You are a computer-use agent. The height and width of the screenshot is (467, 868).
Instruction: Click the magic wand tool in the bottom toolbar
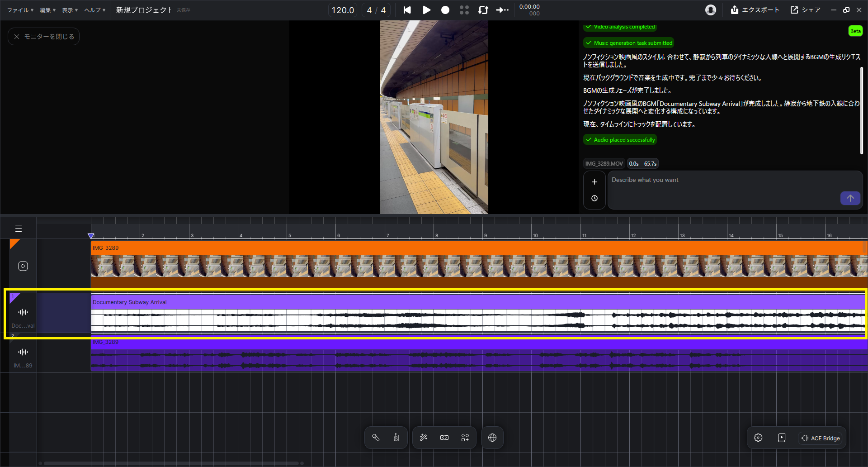tap(424, 438)
